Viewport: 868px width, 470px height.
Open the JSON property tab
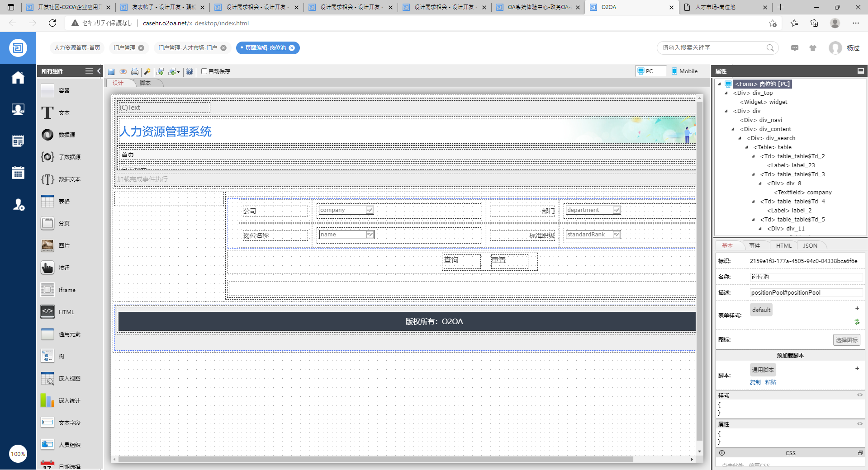tap(810, 246)
